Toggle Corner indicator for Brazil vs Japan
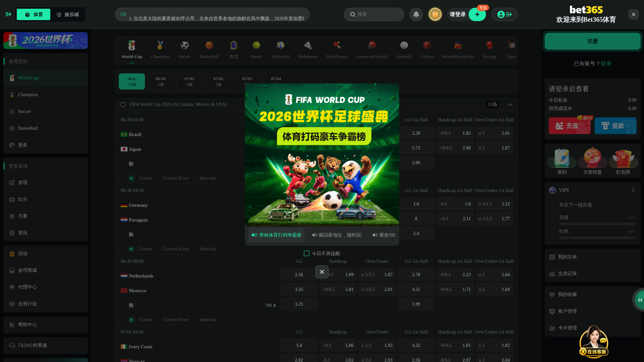 (131, 178)
